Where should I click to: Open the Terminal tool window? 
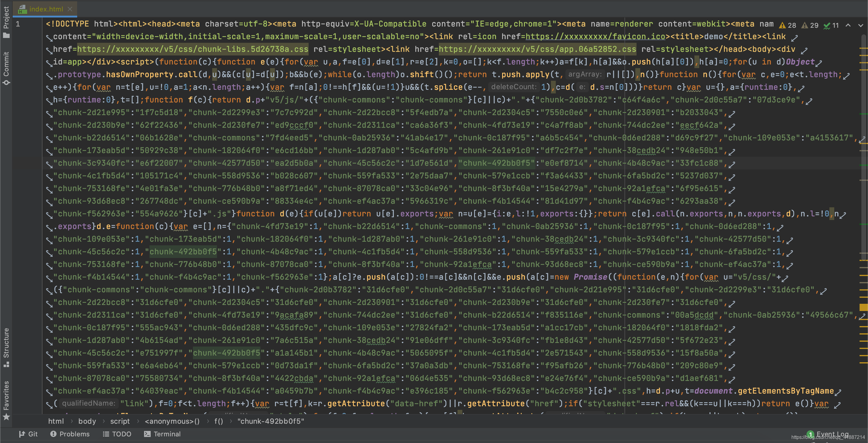click(162, 434)
